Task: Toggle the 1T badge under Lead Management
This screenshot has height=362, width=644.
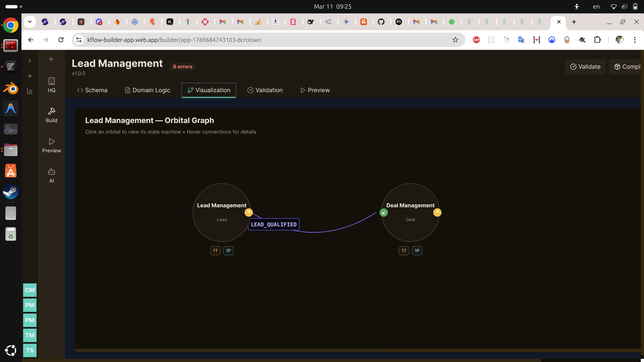Action: (215, 251)
